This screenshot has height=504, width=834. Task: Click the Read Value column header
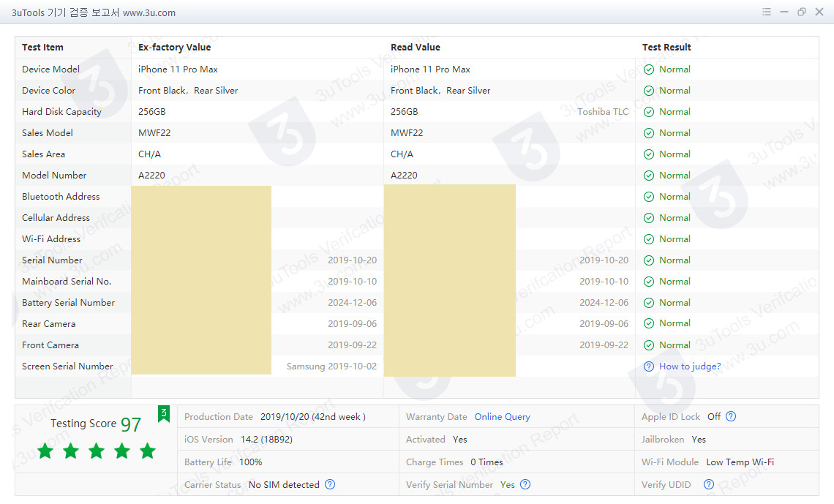[415, 48]
